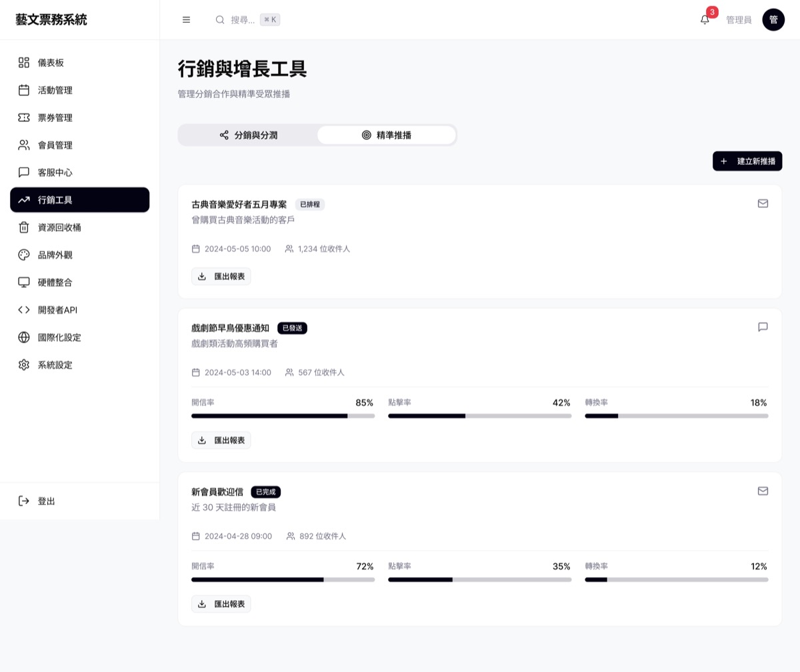This screenshot has height=672, width=800.
Task: Click the 已排程 status badge
Action: 310,205
